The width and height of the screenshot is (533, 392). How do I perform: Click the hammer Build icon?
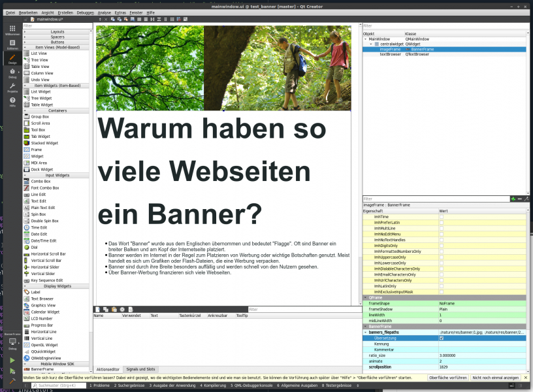click(x=12, y=381)
